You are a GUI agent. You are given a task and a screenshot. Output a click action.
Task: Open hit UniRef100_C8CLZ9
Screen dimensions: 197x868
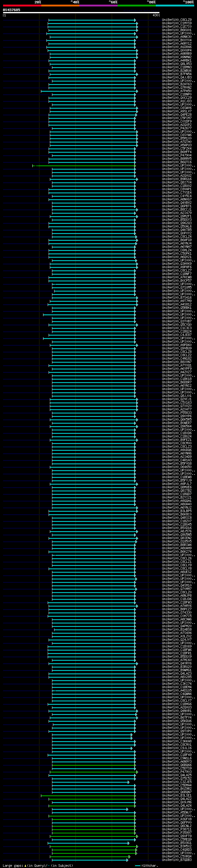click(x=177, y=20)
